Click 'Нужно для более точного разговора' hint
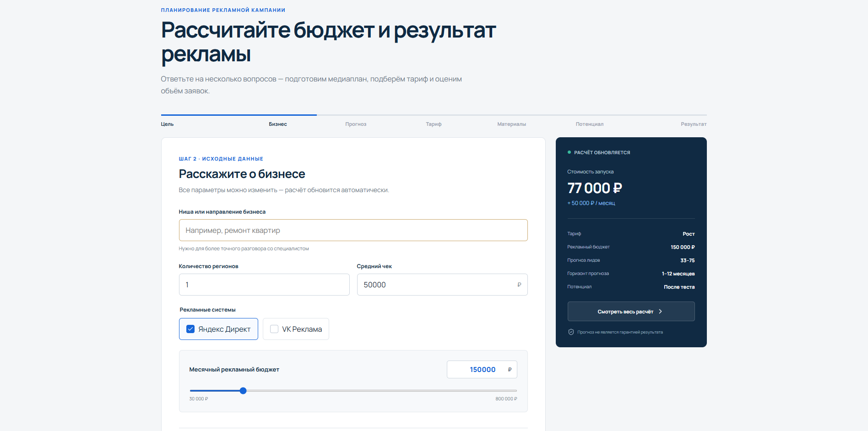Image resolution: width=868 pixels, height=431 pixels. pyautogui.click(x=244, y=249)
